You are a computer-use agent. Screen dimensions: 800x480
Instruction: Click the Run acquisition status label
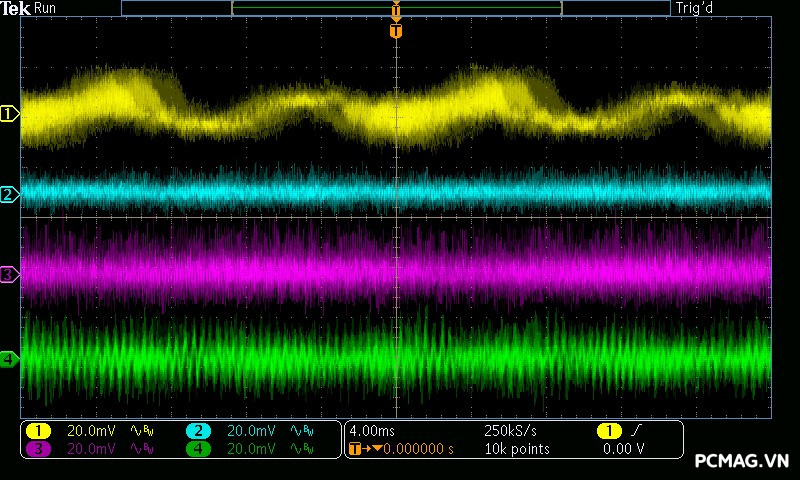[46, 8]
